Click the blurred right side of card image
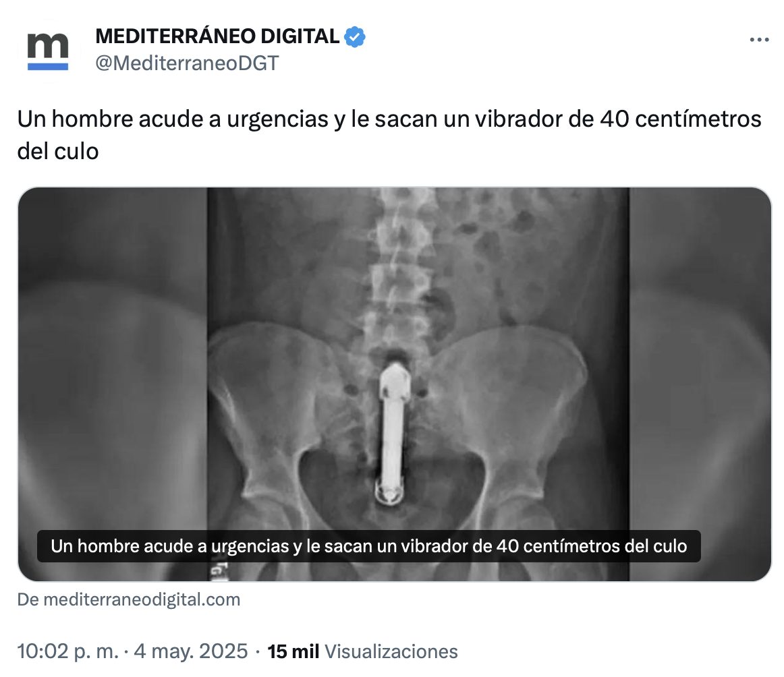The width and height of the screenshot is (784, 677). click(700, 384)
